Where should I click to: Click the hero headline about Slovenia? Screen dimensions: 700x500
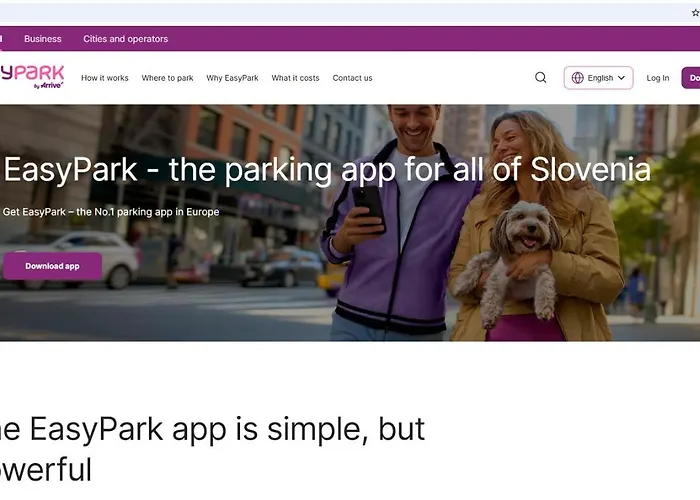point(327,169)
